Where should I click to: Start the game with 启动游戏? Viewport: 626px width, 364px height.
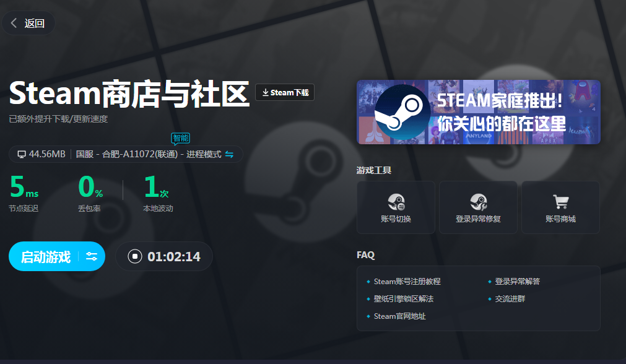pyautogui.click(x=46, y=257)
